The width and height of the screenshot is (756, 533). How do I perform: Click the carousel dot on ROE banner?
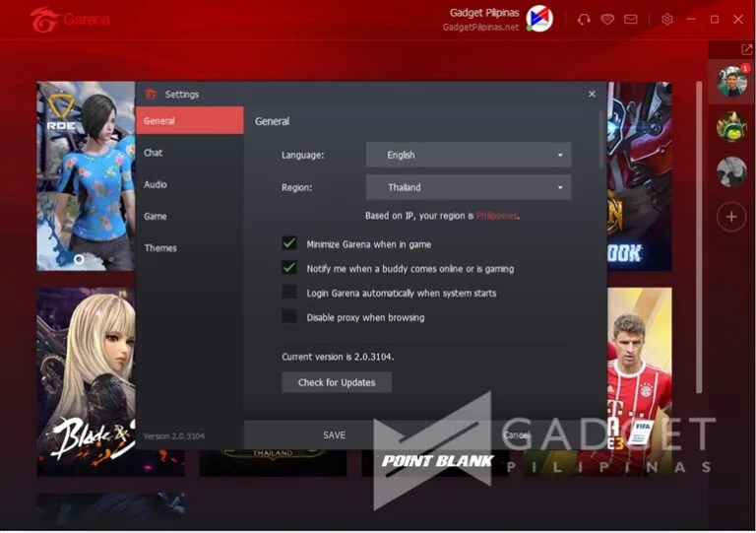click(79, 259)
